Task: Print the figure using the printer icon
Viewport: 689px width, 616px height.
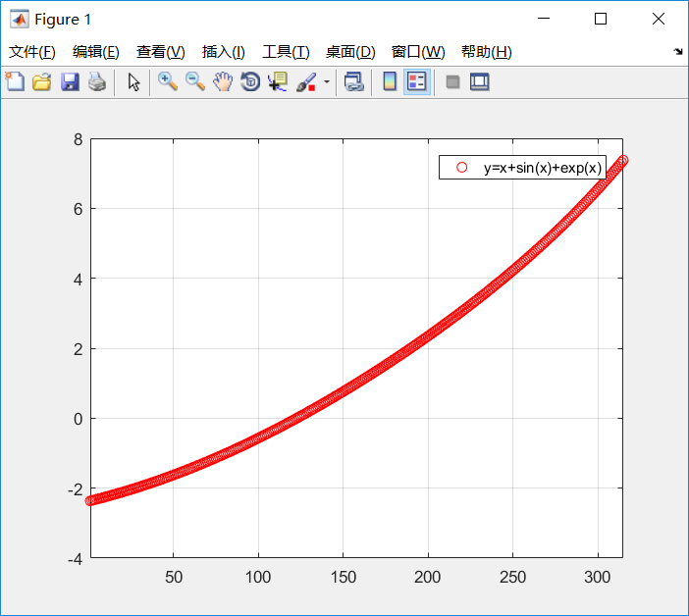Action: pyautogui.click(x=97, y=81)
